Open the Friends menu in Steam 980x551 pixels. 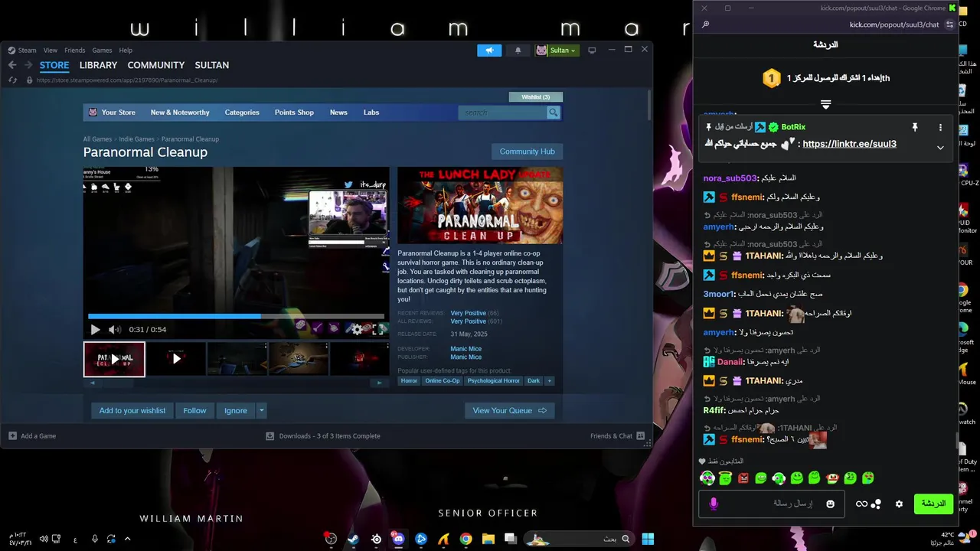(x=75, y=51)
